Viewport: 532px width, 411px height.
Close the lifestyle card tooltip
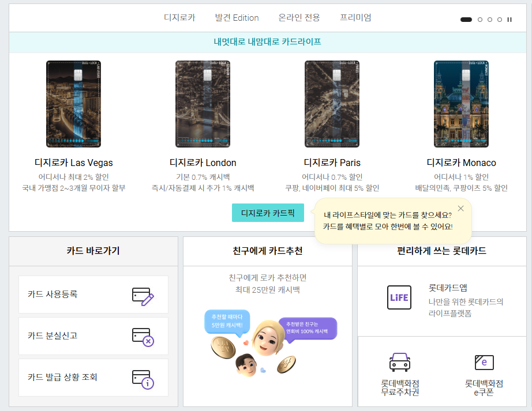[x=460, y=208]
